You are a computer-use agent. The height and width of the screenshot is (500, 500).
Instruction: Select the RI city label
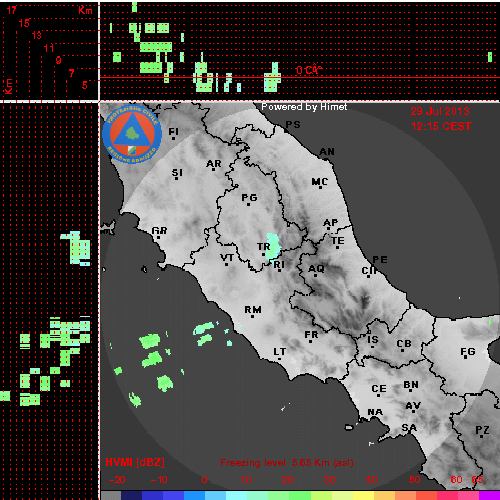pos(279,265)
